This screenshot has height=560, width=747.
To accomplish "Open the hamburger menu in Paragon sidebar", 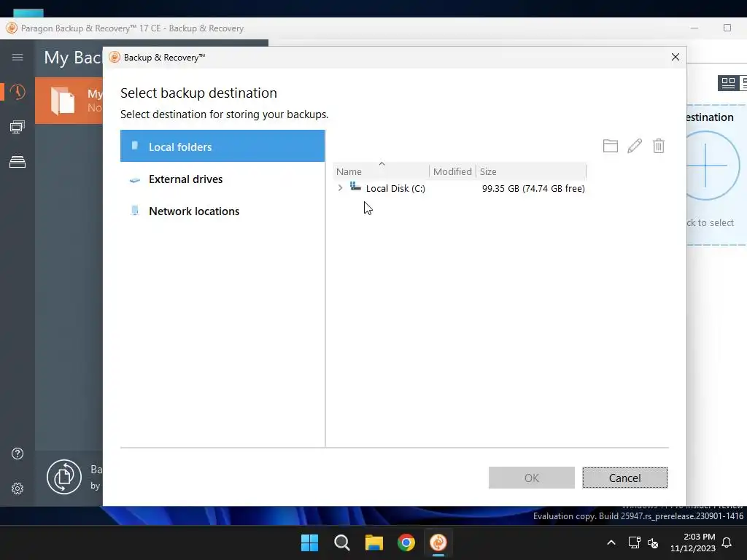I will point(18,57).
